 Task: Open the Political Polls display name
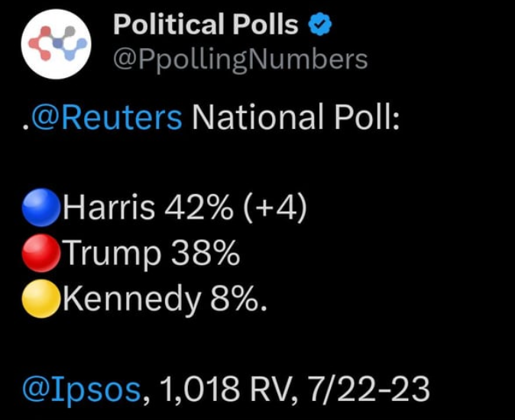(206, 24)
